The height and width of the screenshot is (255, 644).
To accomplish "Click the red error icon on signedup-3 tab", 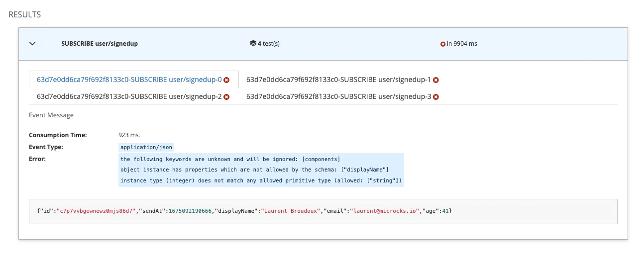I will coord(436,97).
